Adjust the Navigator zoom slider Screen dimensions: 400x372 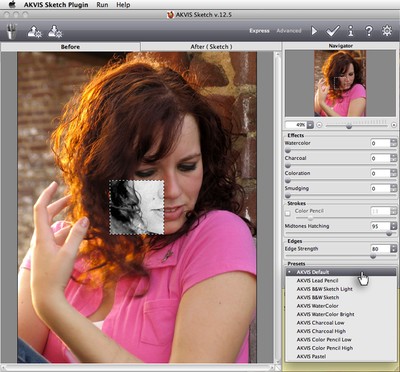[x=349, y=126]
